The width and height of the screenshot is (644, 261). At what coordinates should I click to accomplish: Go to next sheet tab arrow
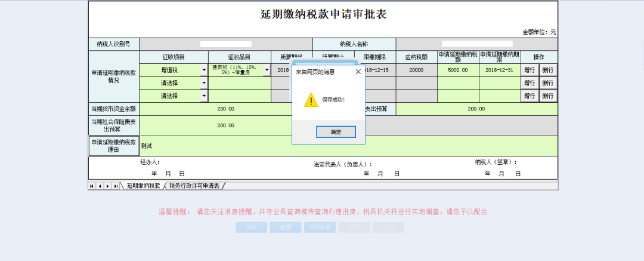pos(107,186)
